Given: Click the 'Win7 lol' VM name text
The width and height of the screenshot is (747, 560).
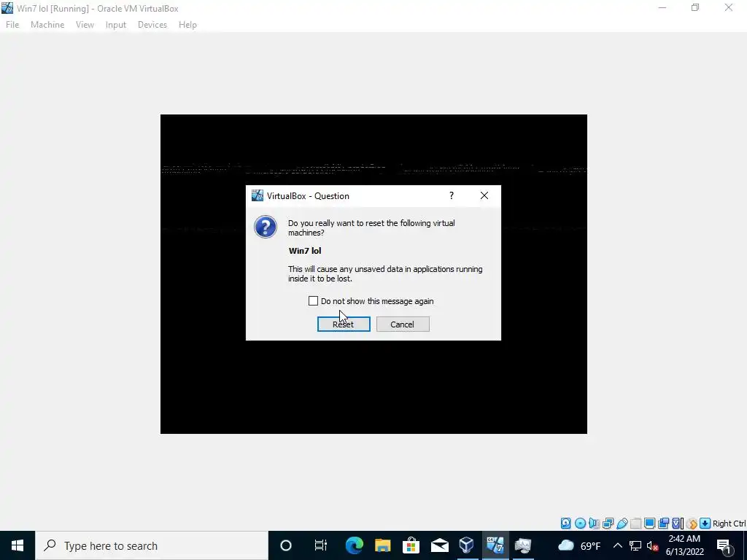Looking at the screenshot, I should pos(305,251).
